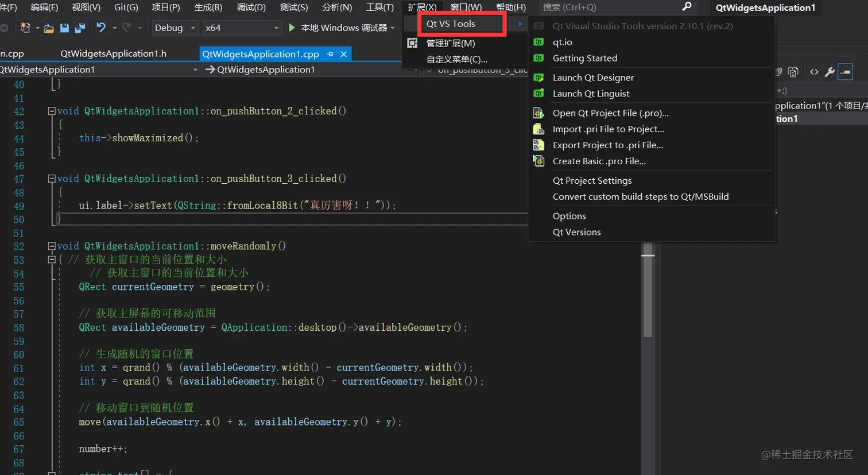Open the Undo history dropdown arrow
The width and height of the screenshot is (868, 475).
tap(114, 28)
